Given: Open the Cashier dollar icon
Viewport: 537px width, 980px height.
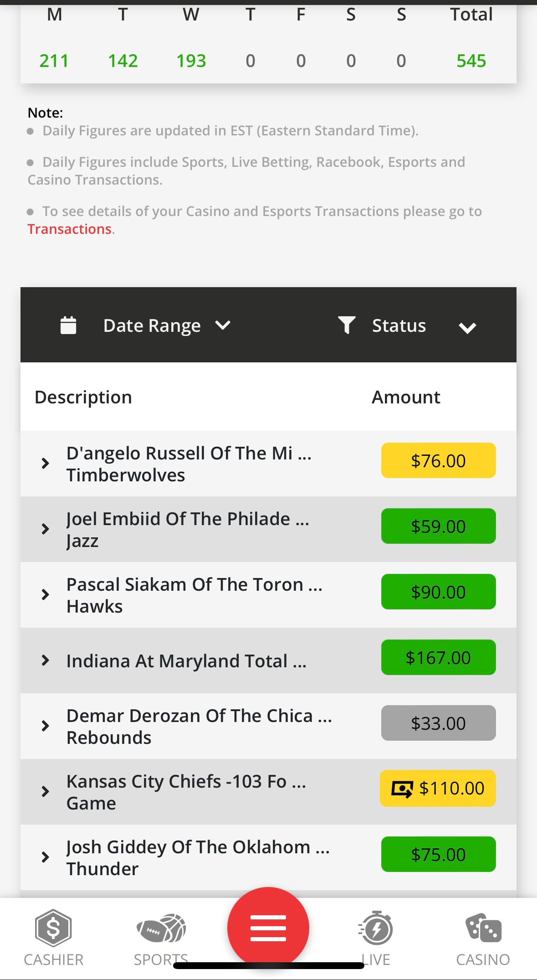Looking at the screenshot, I should (x=53, y=928).
